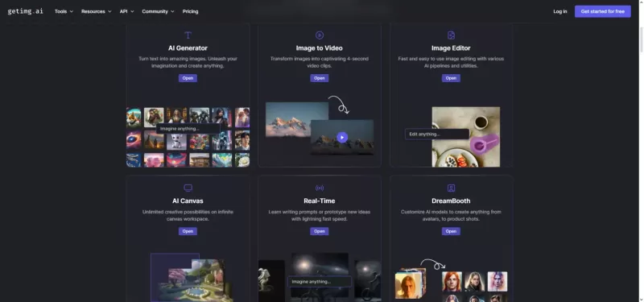644x302 pixels.
Task: Expand the API dropdown menu
Action: [126, 11]
